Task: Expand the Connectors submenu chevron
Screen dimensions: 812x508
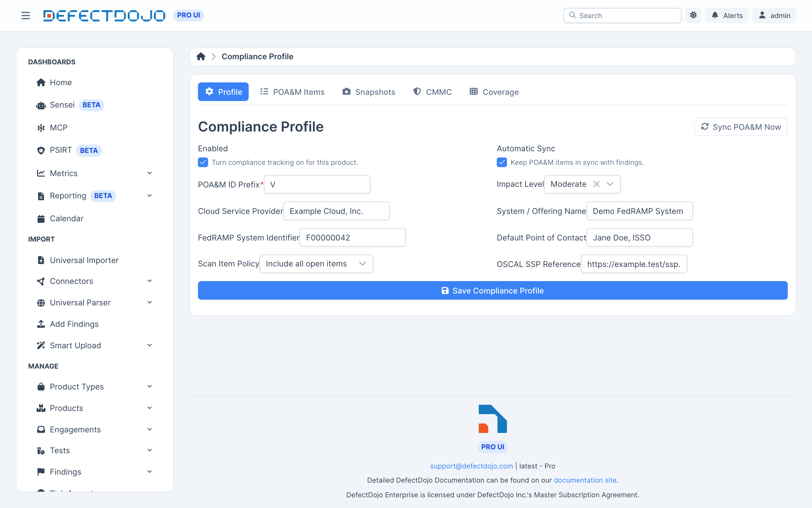Action: pos(150,281)
